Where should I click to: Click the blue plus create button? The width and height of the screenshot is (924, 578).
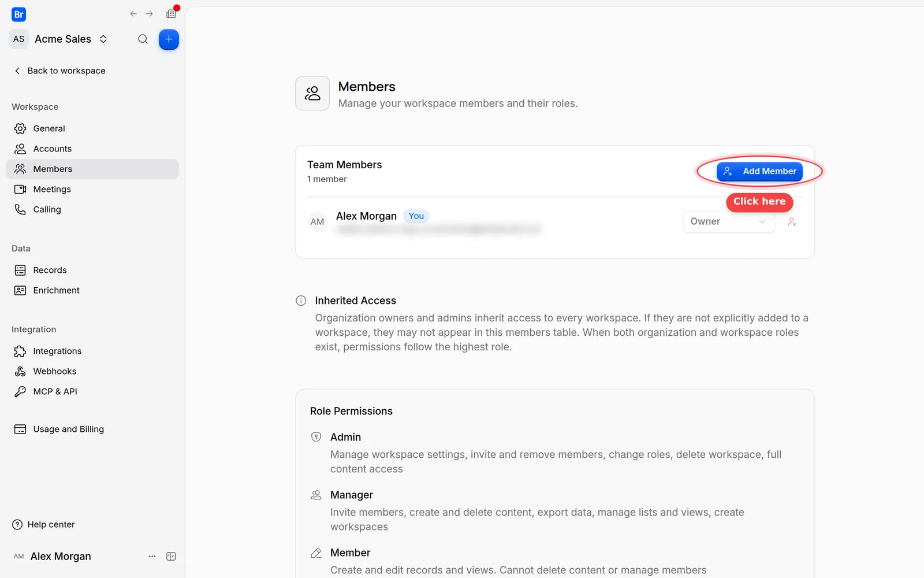tap(169, 39)
